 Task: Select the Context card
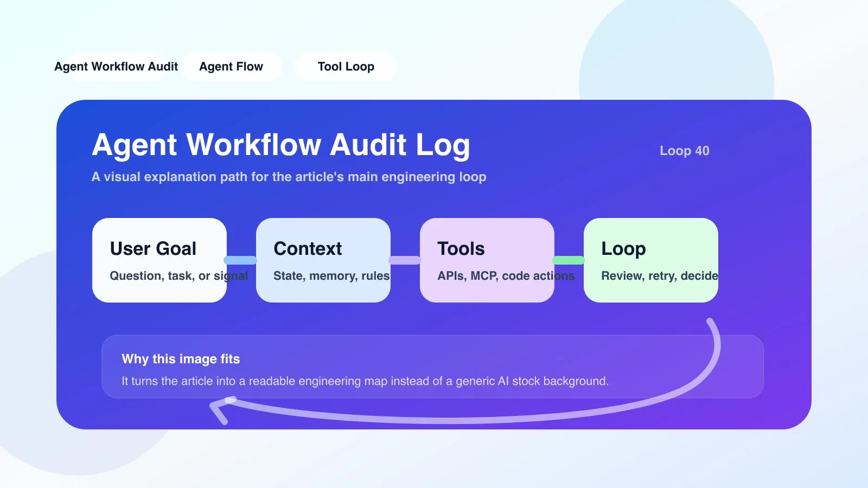(x=323, y=260)
